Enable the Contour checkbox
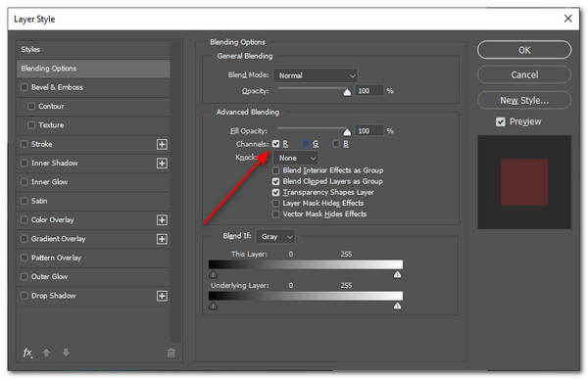The height and width of the screenshot is (379, 588). coord(31,106)
